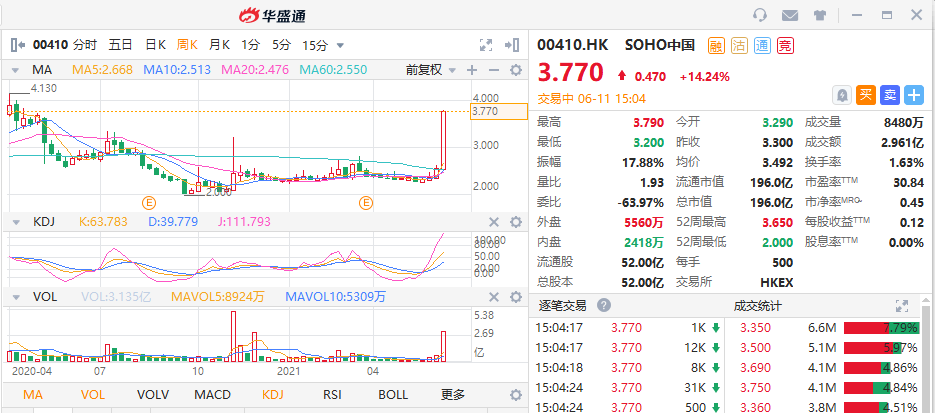Viewport: 935px width, 413px height.
Task: Switch to 5分 five-minute chart
Action: coord(281,45)
